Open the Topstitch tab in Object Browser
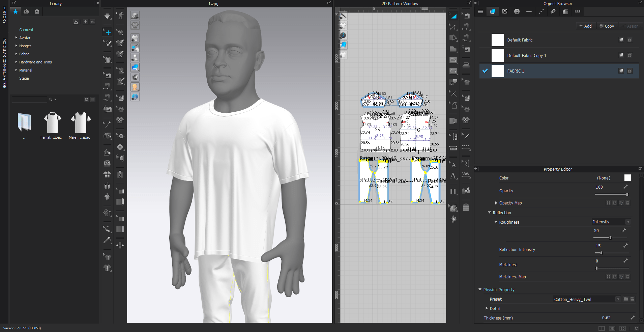 click(541, 11)
